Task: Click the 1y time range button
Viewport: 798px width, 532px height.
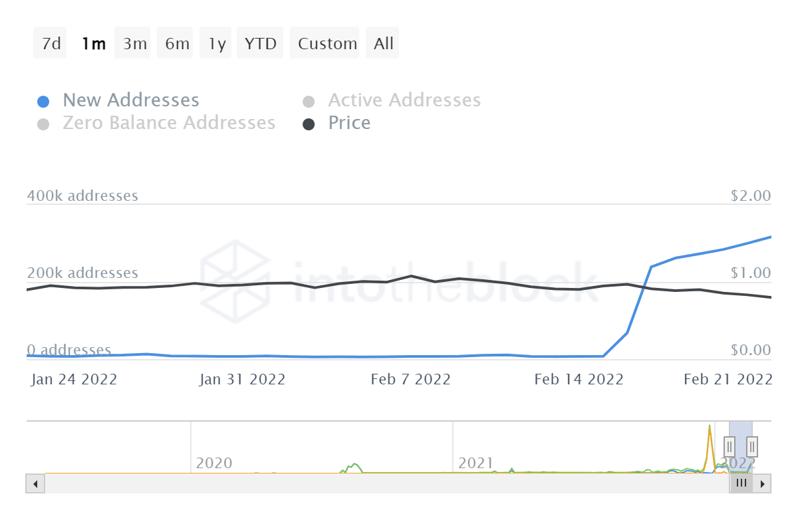Action: pos(215,43)
